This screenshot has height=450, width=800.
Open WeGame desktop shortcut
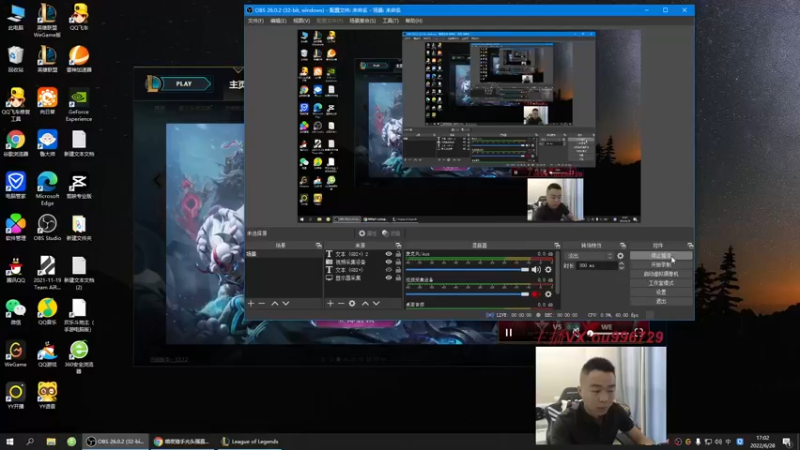[15, 354]
